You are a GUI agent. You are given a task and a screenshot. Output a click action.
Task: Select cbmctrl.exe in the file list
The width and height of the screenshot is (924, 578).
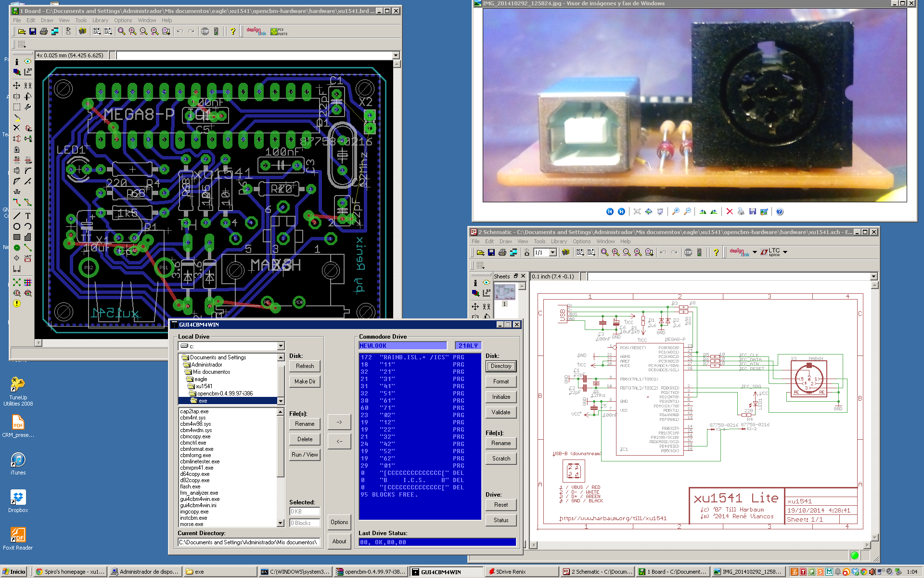click(x=193, y=443)
